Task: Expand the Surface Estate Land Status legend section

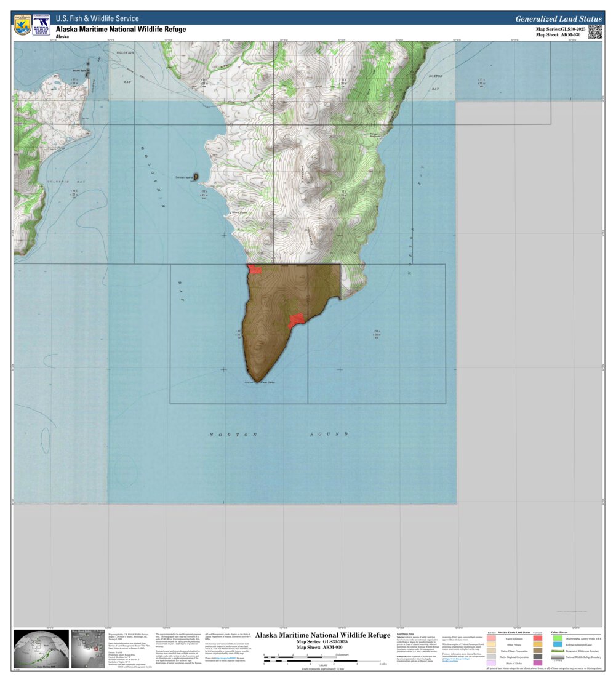Action: tap(514, 632)
